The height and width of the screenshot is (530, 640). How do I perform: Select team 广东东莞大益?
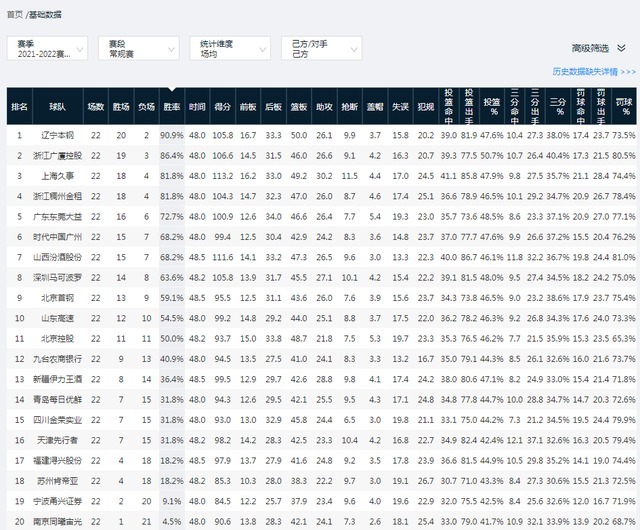coord(58,216)
